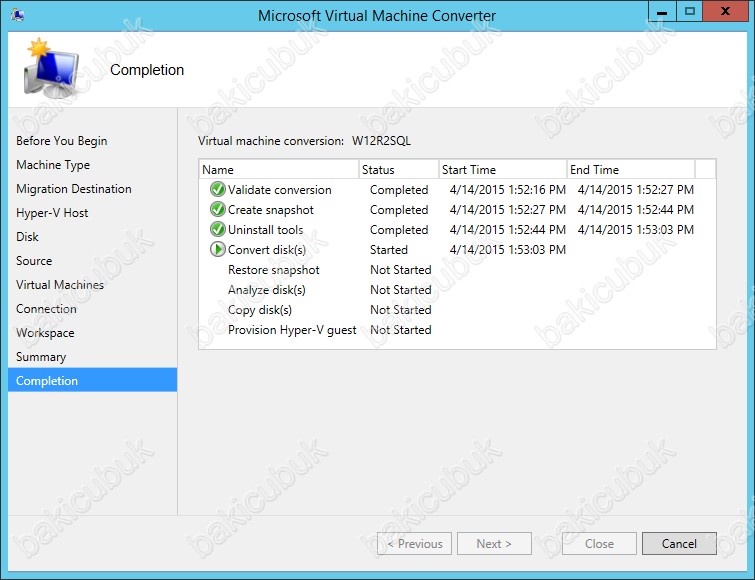
Task: Click the Cancel button
Action: click(679, 543)
